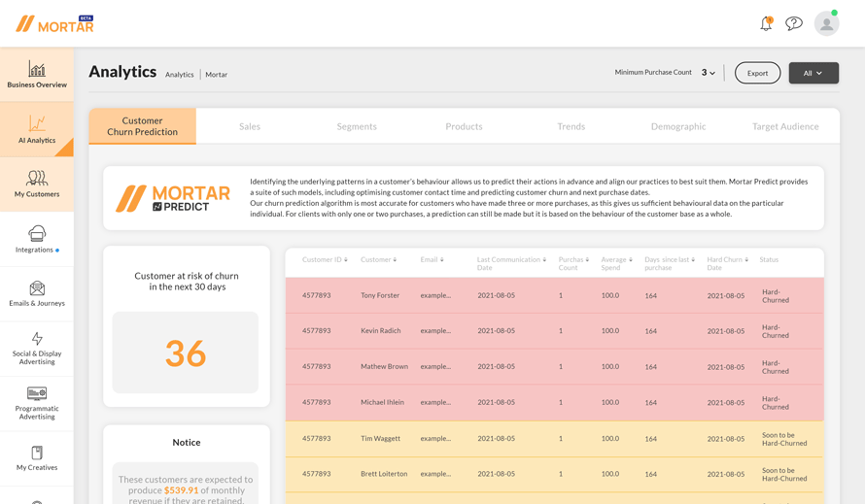Click Tony Forster's Hard-Churned status
865x504 pixels.
click(776, 296)
